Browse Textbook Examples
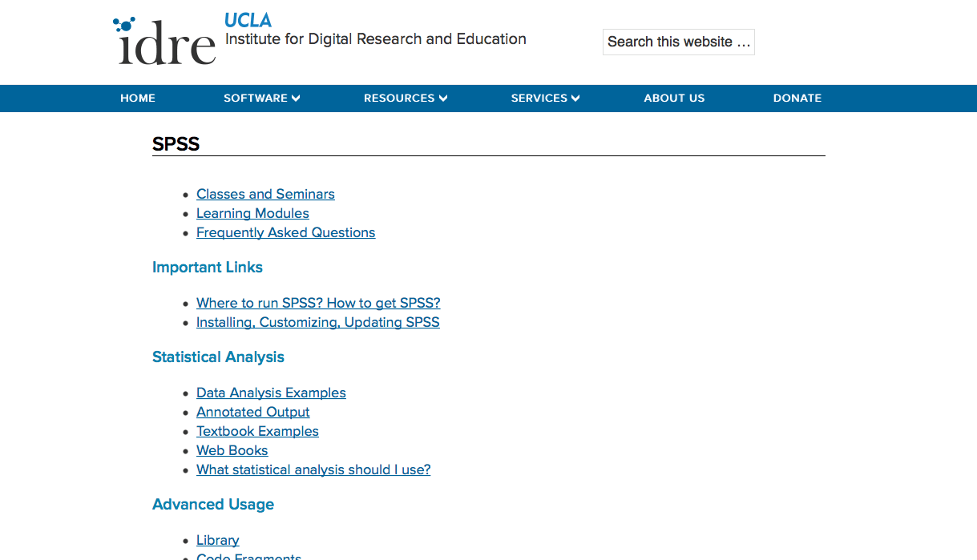 click(x=257, y=431)
